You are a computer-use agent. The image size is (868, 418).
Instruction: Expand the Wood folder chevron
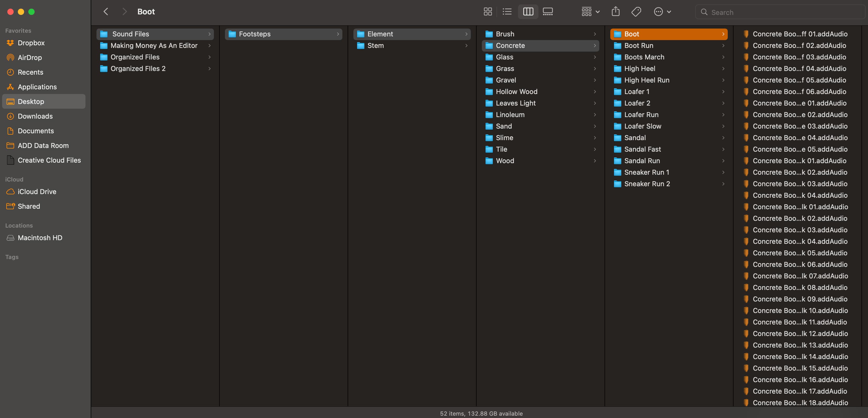(x=595, y=161)
